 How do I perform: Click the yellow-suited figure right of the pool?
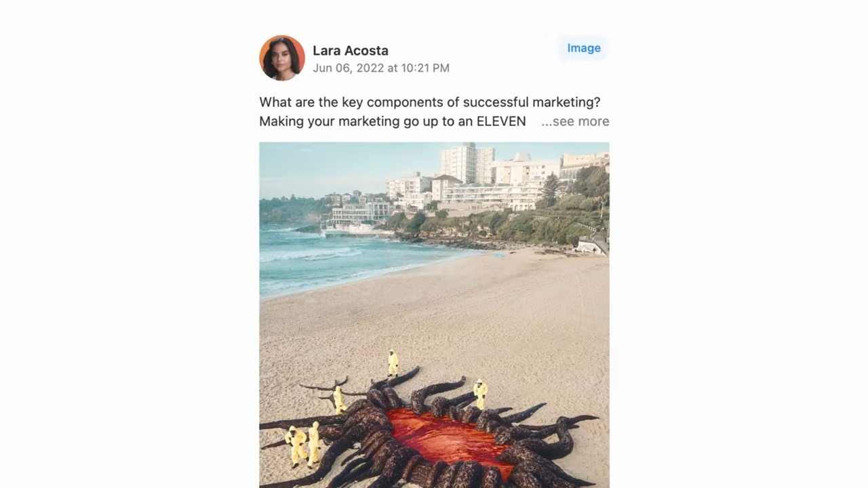(480, 394)
